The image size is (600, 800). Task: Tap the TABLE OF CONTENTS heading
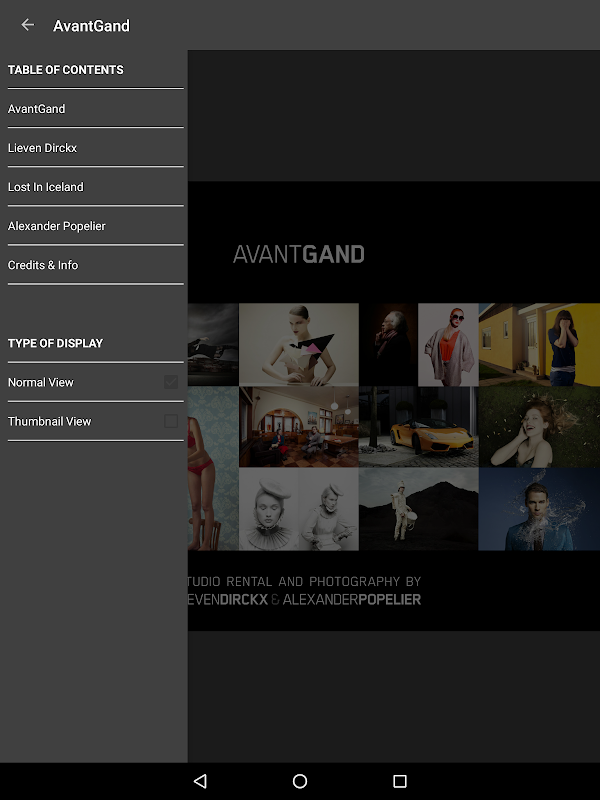point(65,70)
